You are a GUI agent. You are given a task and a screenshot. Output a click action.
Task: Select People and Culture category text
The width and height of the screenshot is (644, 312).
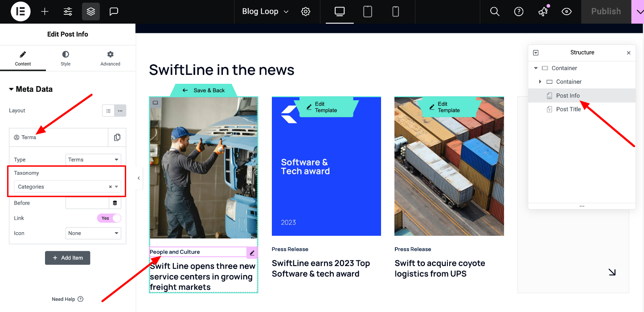pos(175,252)
